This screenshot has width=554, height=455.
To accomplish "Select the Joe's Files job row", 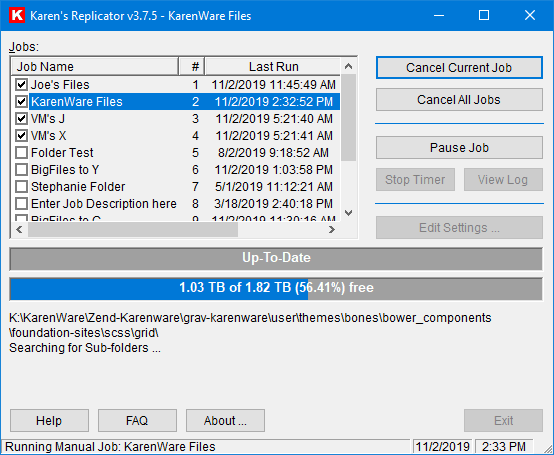I will click(176, 85).
